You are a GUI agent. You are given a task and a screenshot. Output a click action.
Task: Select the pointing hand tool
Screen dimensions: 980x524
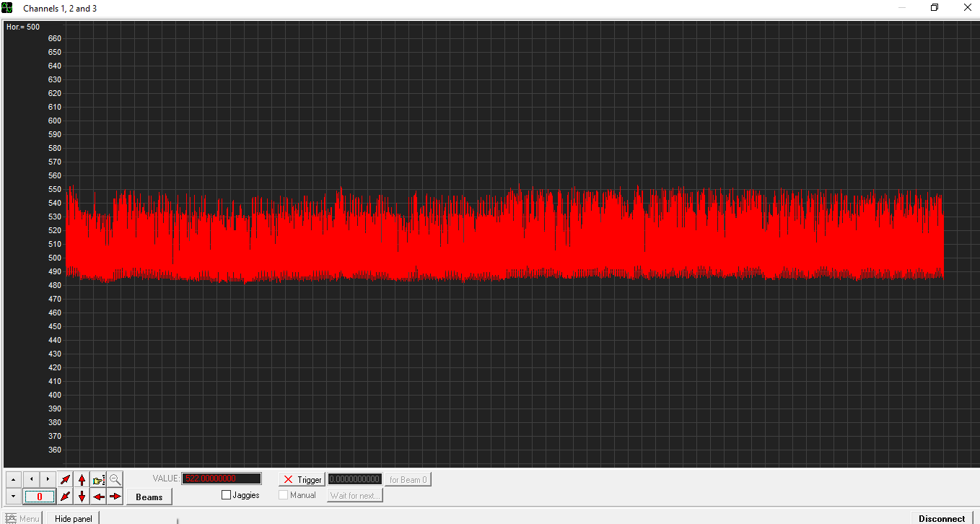(99, 479)
